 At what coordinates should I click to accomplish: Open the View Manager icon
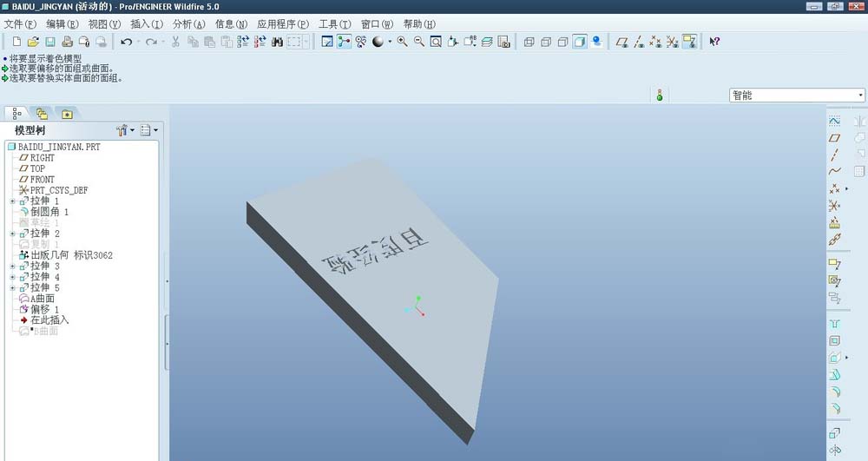[x=503, y=42]
